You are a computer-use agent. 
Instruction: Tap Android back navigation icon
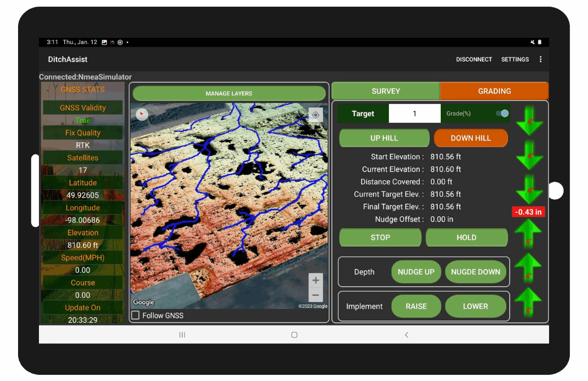tap(406, 335)
